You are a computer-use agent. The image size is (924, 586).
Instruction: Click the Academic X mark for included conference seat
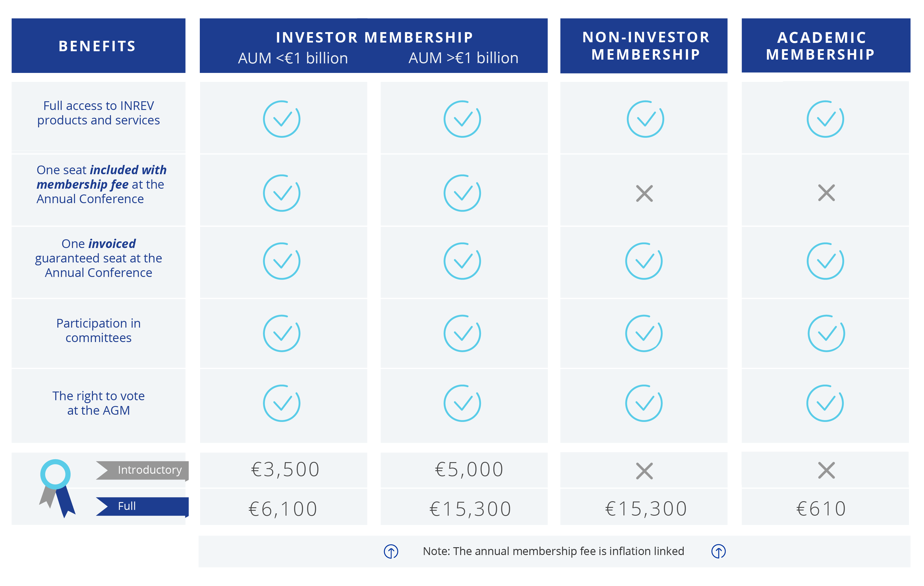pyautogui.click(x=826, y=193)
